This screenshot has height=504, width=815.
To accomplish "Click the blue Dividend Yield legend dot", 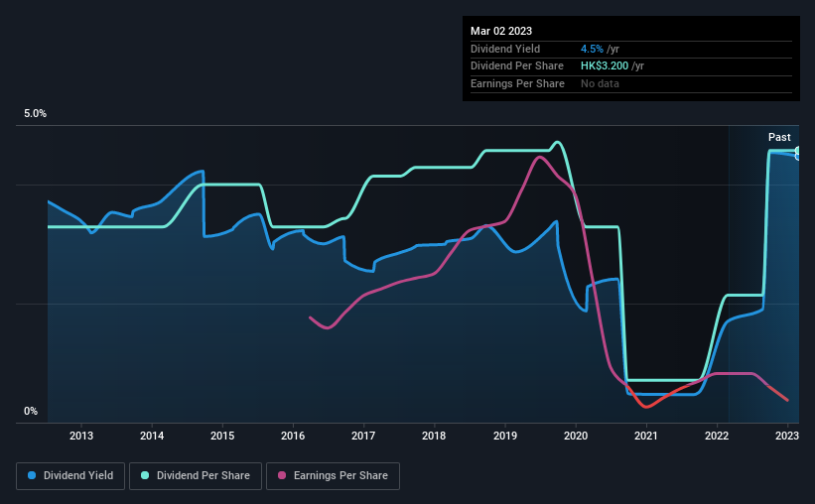I will coord(32,475).
